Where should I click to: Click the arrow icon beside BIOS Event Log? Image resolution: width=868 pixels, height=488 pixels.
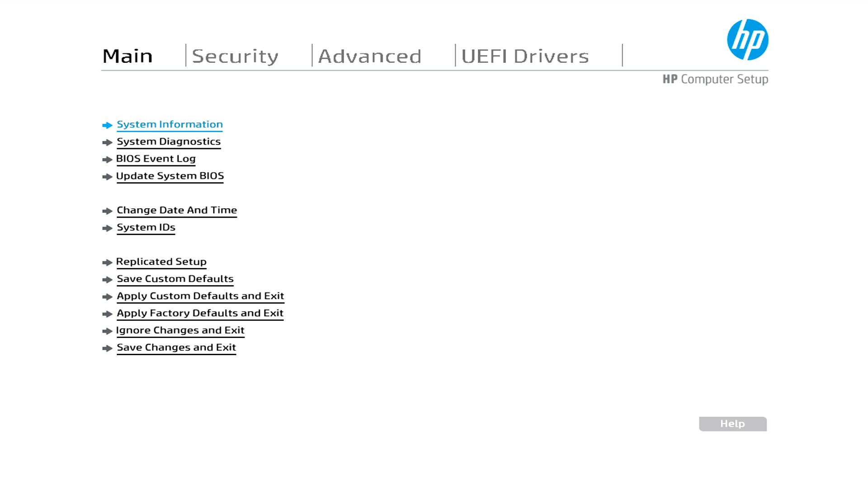click(x=107, y=160)
